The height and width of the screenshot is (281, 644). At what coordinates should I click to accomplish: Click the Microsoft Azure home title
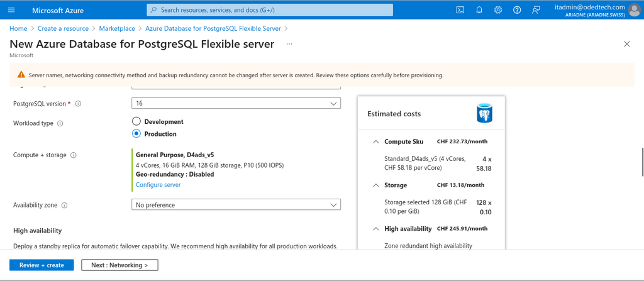58,10
